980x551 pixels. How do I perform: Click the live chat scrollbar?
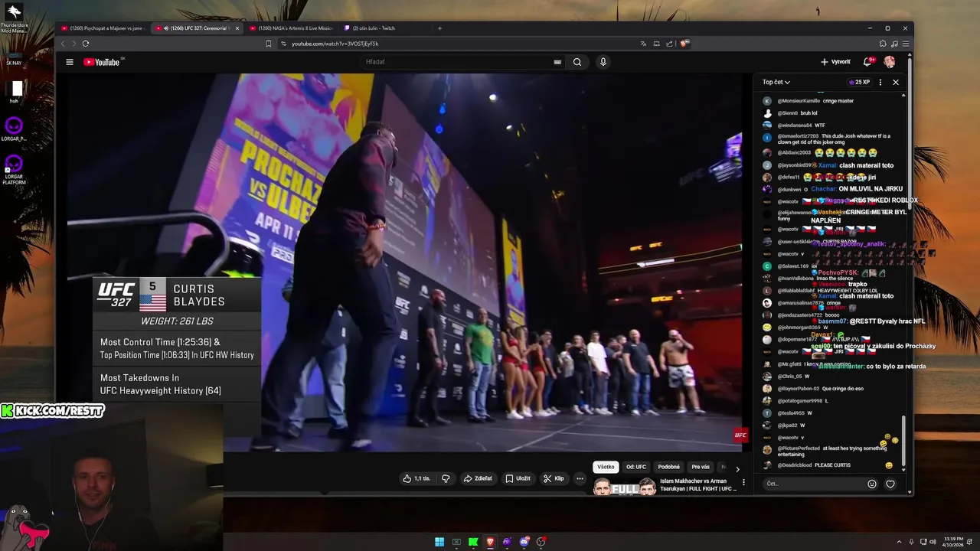click(904, 442)
